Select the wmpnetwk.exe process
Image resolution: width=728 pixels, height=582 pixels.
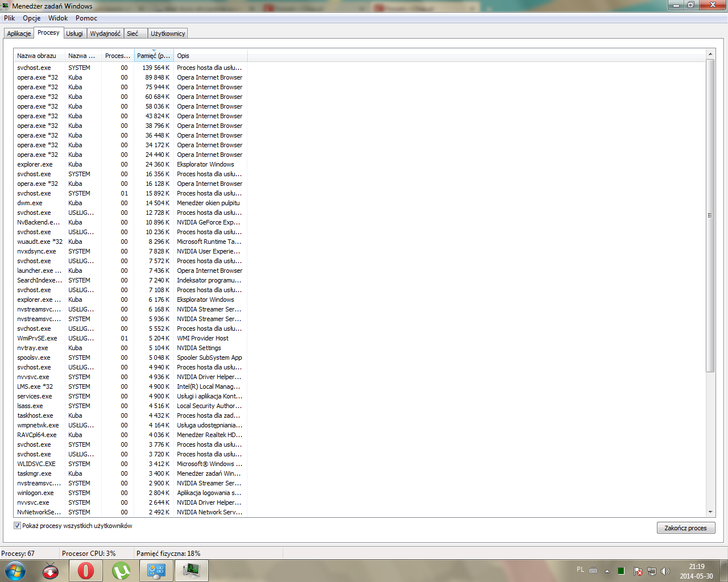tap(131, 425)
